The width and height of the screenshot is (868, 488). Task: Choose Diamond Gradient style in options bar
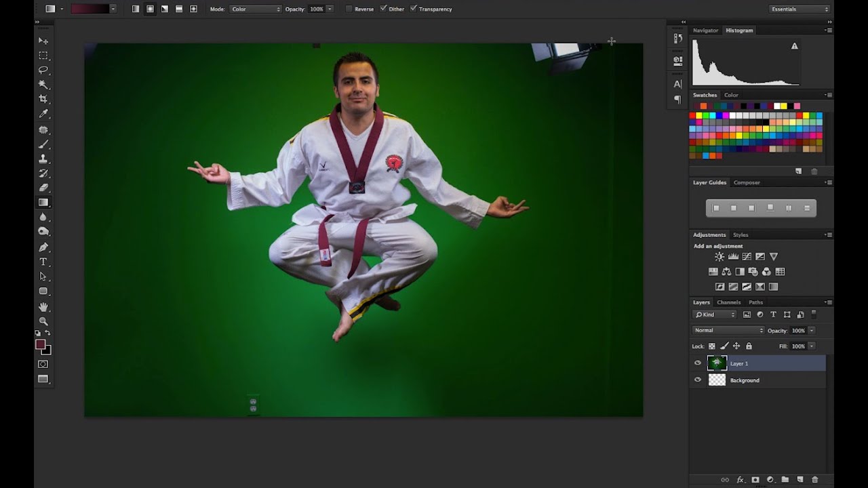pyautogui.click(x=193, y=9)
